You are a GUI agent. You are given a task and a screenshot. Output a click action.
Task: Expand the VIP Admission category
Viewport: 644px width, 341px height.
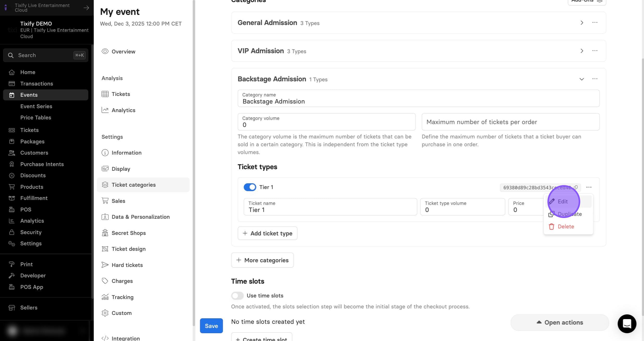(582, 51)
